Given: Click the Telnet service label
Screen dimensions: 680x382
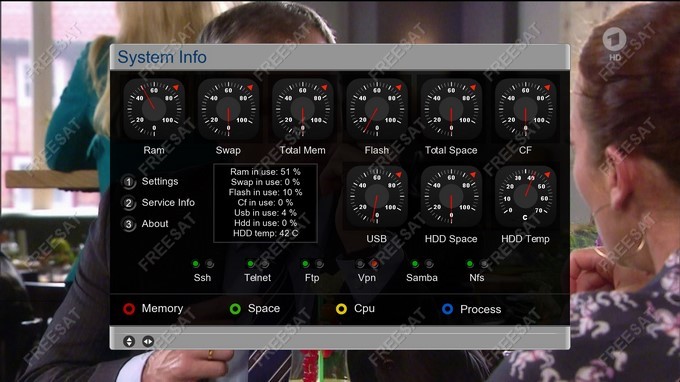Looking at the screenshot, I should point(257,278).
